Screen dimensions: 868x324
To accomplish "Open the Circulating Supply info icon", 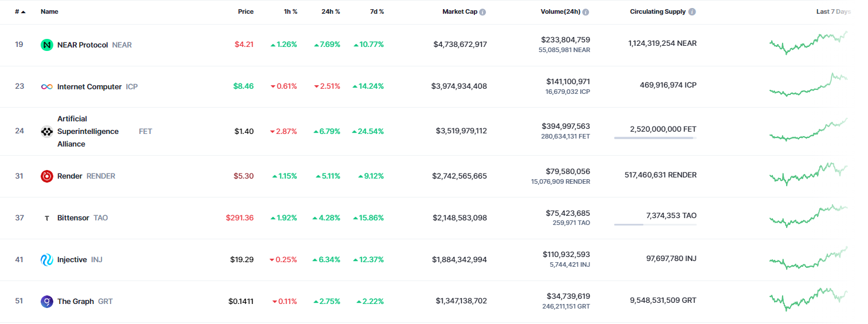I will coord(692,12).
